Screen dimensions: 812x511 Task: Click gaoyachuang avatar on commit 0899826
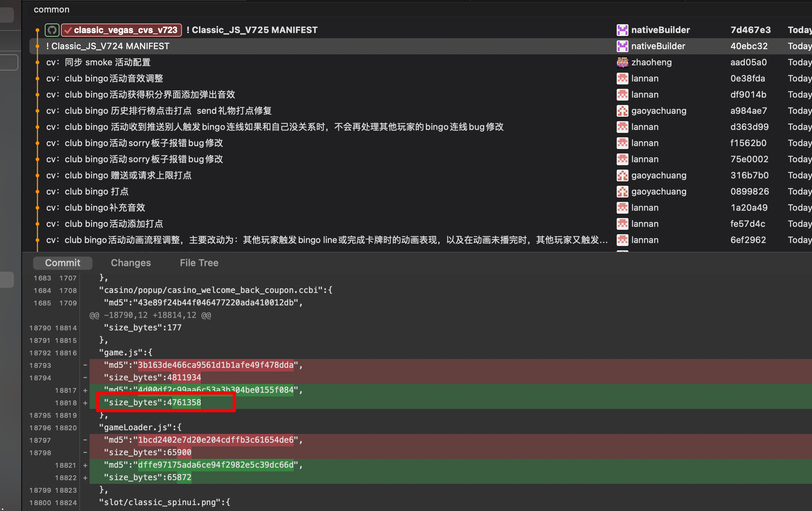(x=622, y=192)
